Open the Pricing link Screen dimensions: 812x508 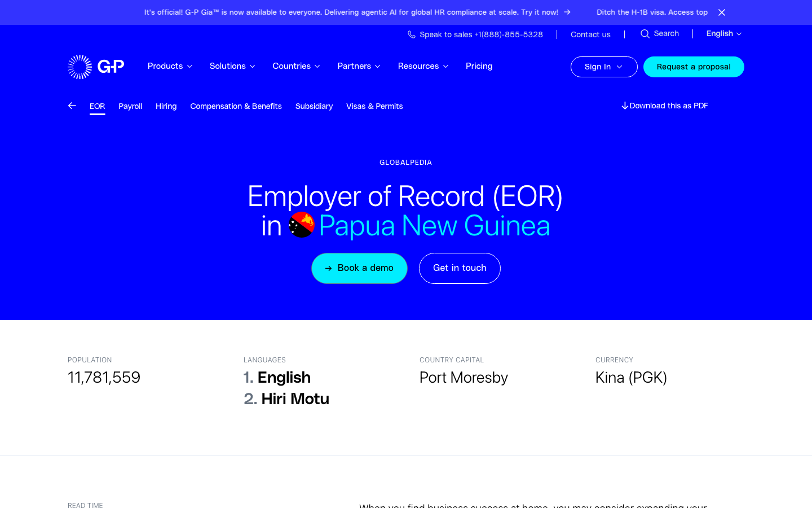(479, 66)
